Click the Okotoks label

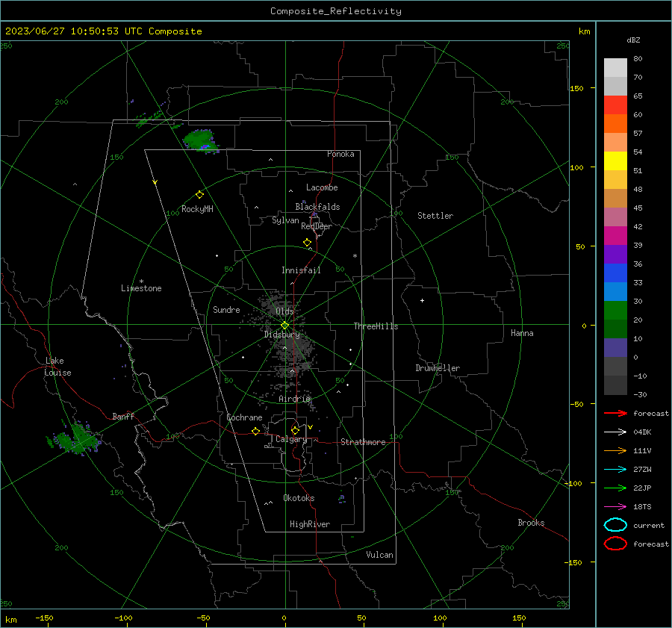pos(299,498)
